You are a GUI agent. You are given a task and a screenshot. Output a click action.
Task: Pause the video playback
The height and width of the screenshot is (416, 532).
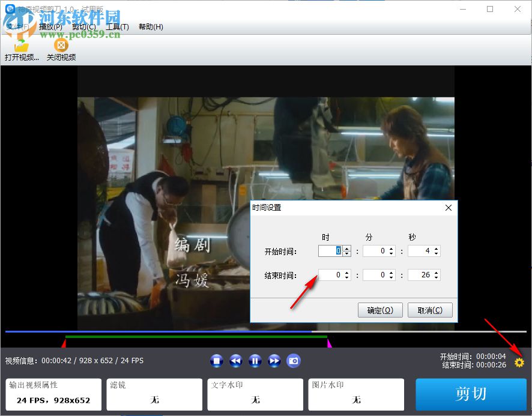255,361
